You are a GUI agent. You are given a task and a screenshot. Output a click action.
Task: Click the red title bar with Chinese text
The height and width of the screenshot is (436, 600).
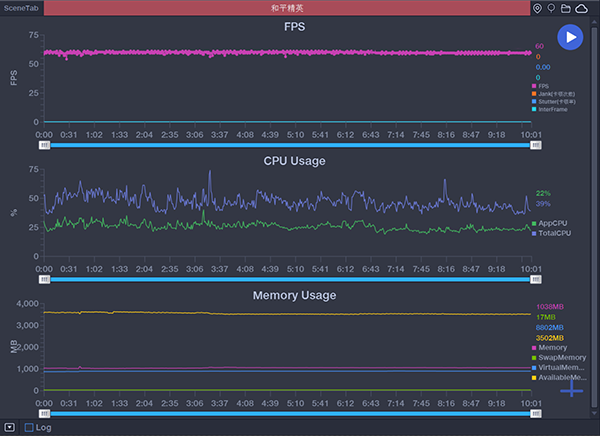(x=288, y=8)
